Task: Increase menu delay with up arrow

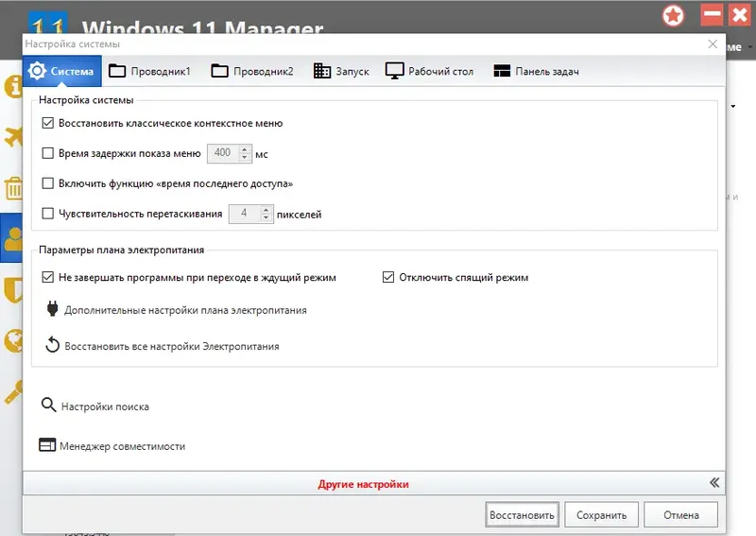Action: tap(245, 149)
